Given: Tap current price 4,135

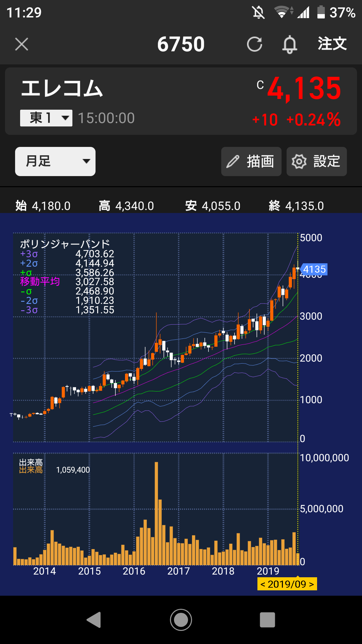Looking at the screenshot, I should (x=304, y=89).
